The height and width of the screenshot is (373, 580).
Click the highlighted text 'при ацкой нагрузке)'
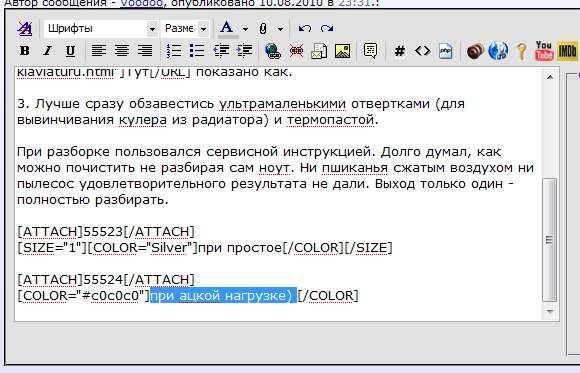(223, 295)
